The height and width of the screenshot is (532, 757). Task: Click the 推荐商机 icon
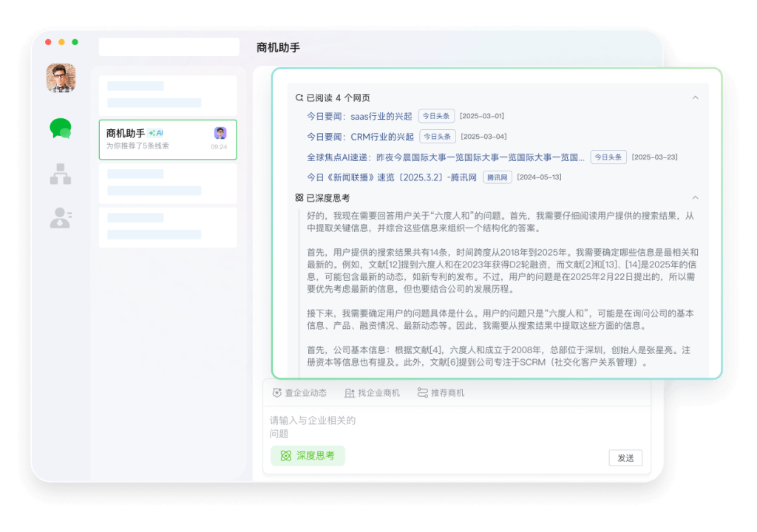(423, 393)
